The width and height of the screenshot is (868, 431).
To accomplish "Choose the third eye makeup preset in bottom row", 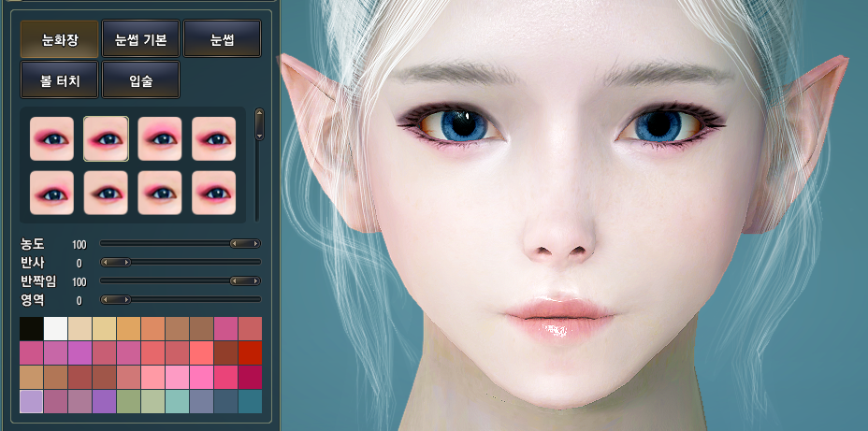I will pyautogui.click(x=160, y=193).
